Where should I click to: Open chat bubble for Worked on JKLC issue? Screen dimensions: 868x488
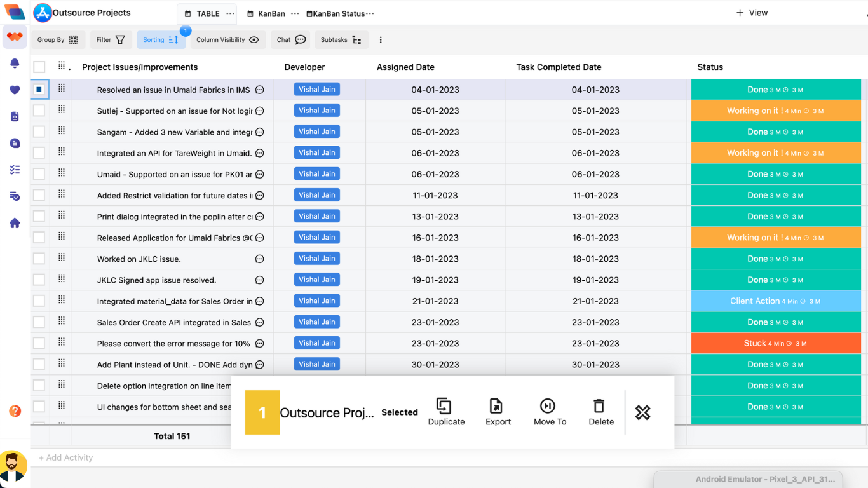coord(259,259)
